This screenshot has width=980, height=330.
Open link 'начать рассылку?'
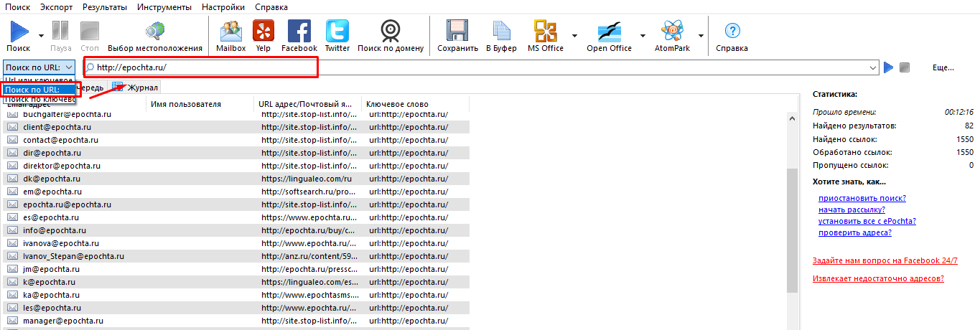(x=851, y=209)
